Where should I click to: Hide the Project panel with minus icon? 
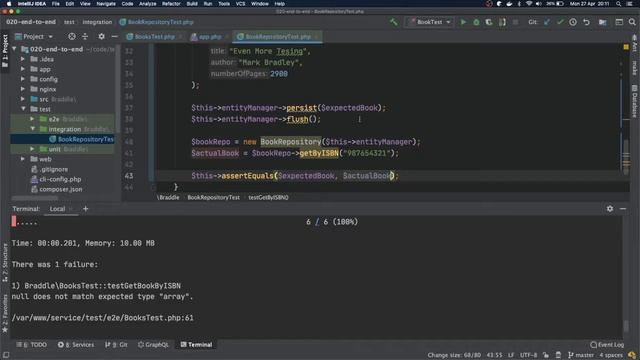pyautogui.click(x=114, y=37)
